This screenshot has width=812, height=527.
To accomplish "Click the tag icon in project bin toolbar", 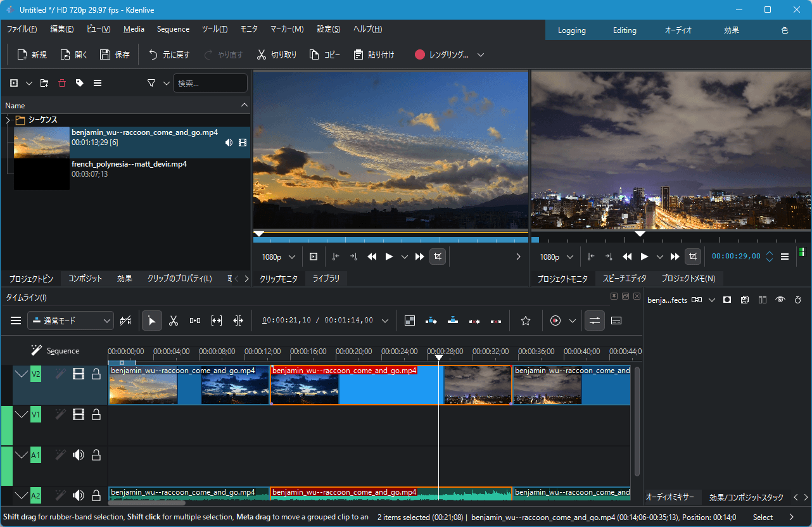I will 79,83.
